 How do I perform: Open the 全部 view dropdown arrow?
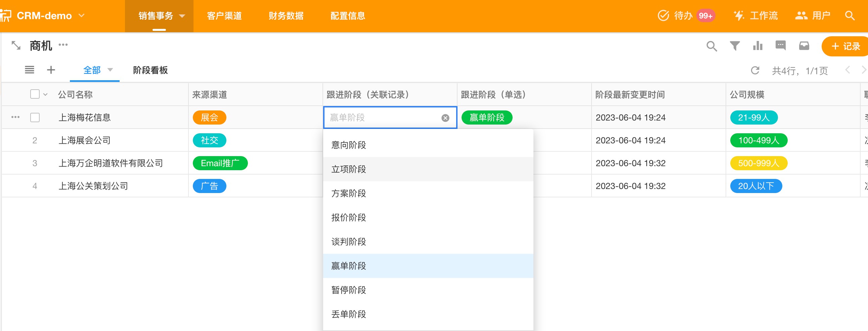click(x=110, y=70)
